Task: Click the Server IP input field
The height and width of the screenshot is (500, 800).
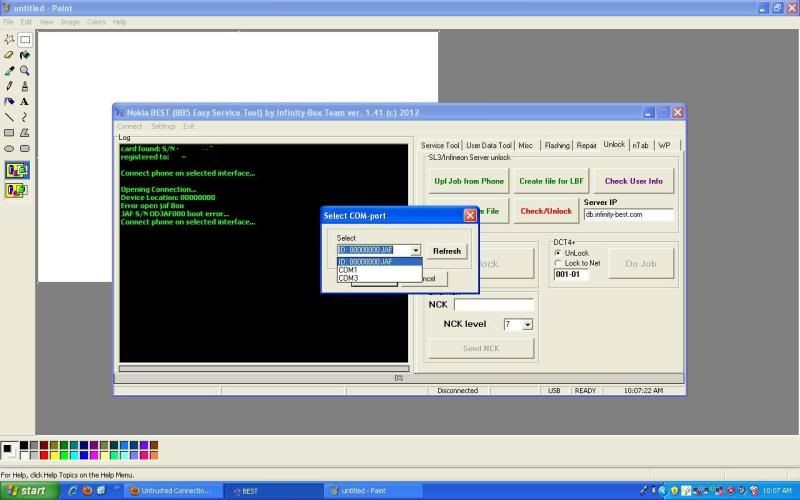Action: click(x=629, y=215)
